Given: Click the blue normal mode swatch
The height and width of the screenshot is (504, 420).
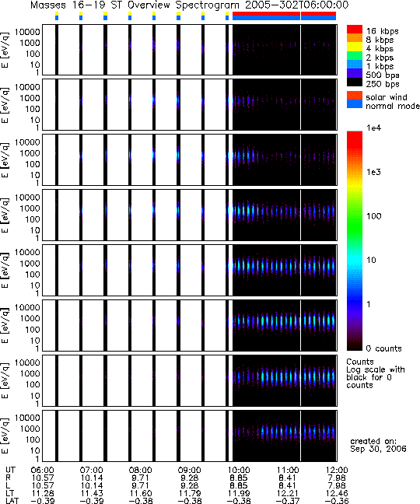Looking at the screenshot, I should [355, 103].
